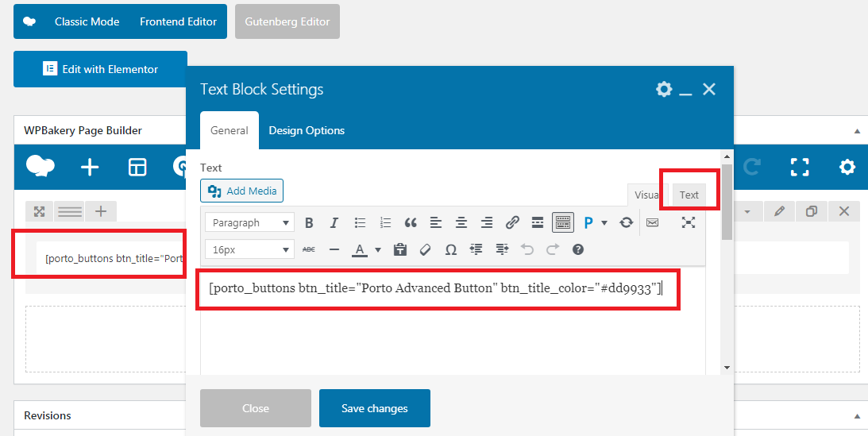Insert Read More tag
868x436 pixels.
point(537,223)
